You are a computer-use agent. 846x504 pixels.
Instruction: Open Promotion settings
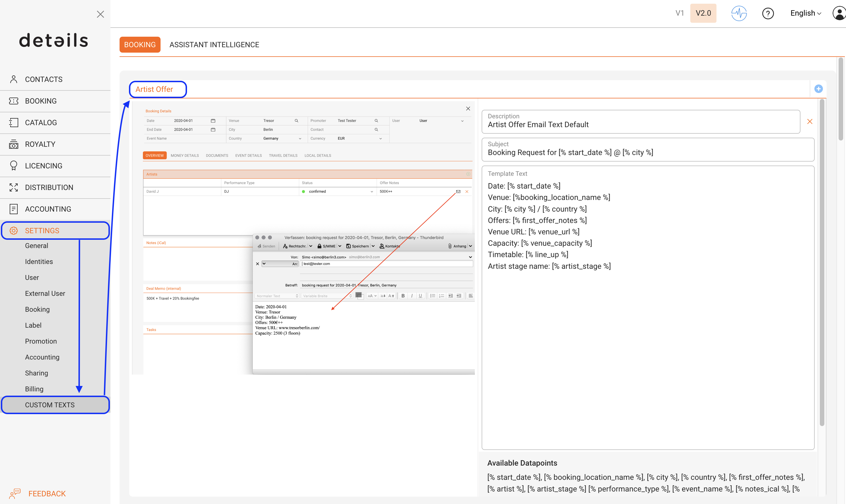[41, 342]
